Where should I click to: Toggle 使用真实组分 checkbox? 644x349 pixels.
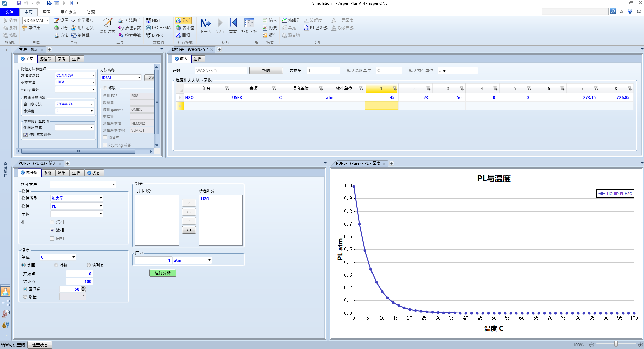(x=26, y=135)
